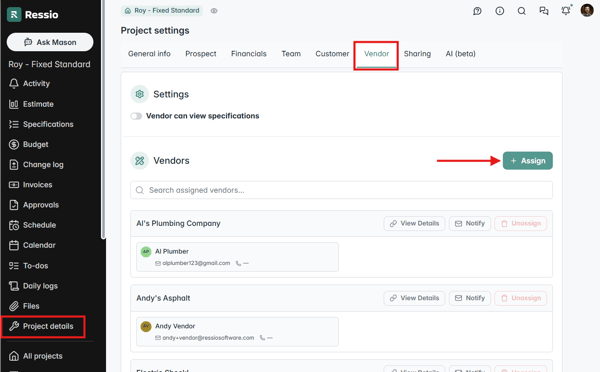This screenshot has width=600, height=372.
Task: Click the Settings gear section icon
Action: point(140,94)
